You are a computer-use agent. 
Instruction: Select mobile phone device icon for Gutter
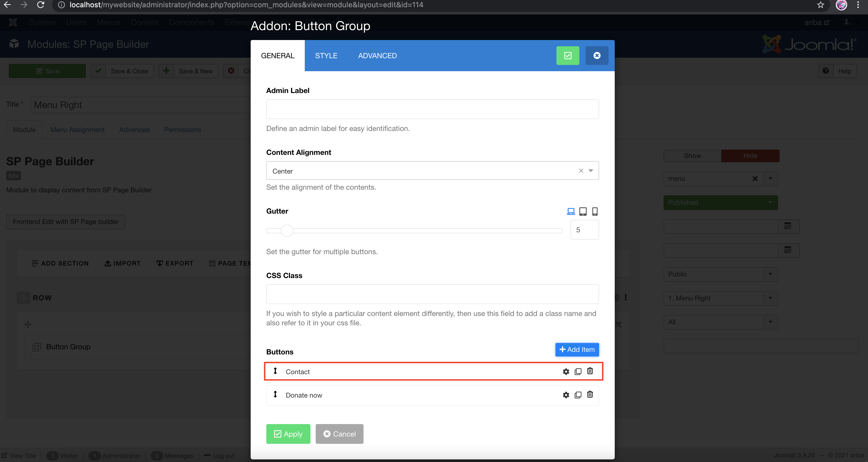click(x=595, y=211)
